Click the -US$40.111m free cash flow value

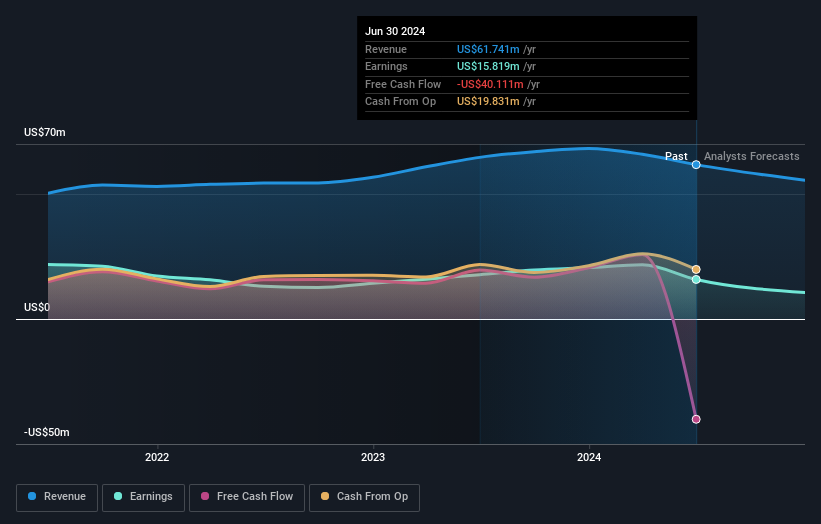pos(490,84)
